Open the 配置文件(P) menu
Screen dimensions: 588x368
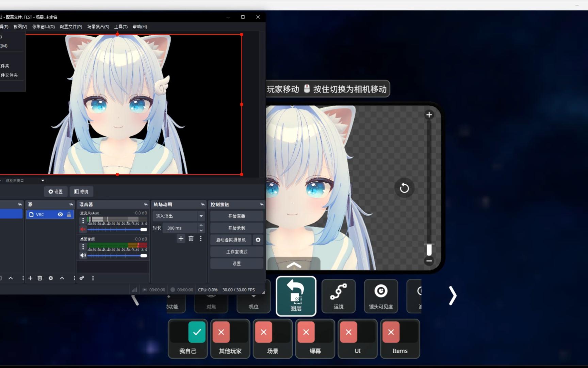(x=71, y=27)
